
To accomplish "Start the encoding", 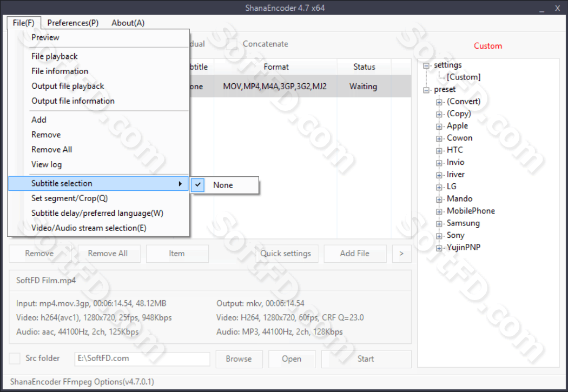I will point(366,358).
